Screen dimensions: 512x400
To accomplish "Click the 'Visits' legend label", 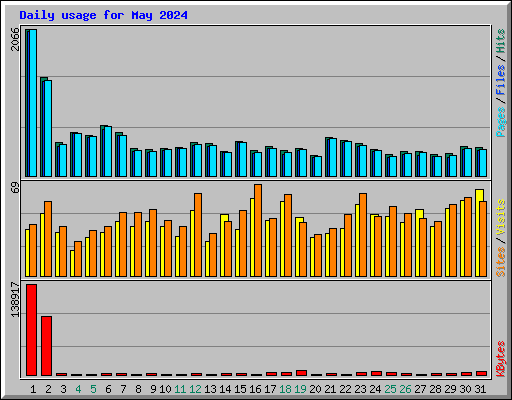I will point(500,218).
